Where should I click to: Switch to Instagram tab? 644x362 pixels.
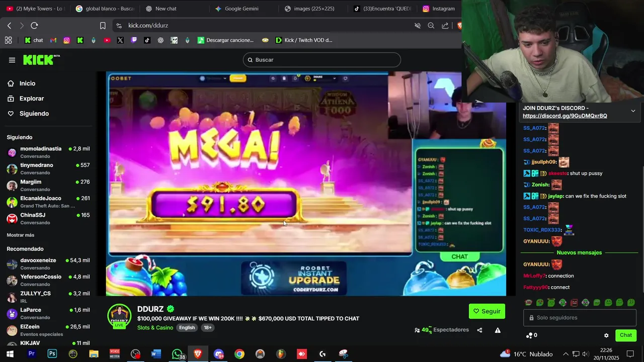click(439, 9)
